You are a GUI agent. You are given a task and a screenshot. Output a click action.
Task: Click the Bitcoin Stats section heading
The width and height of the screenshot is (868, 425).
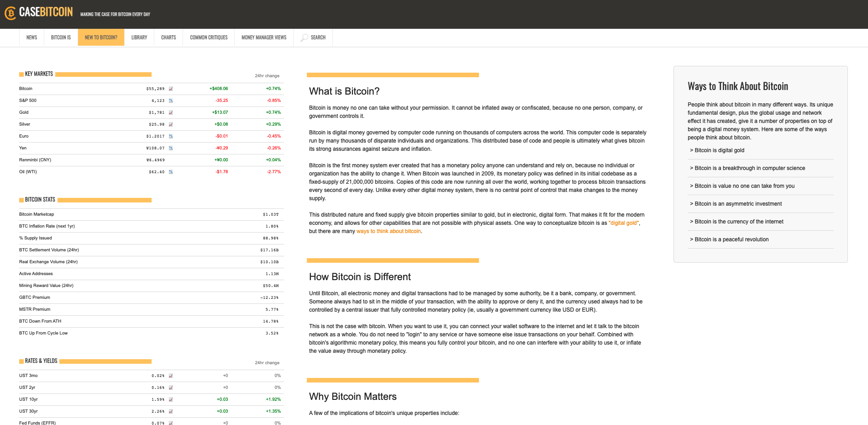pos(40,200)
